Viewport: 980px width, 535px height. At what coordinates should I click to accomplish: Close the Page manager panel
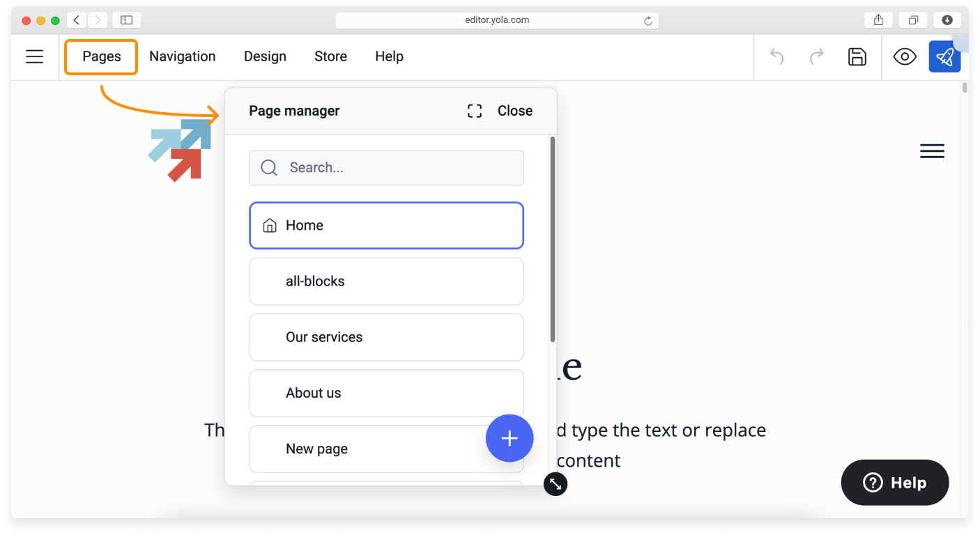[x=514, y=111]
